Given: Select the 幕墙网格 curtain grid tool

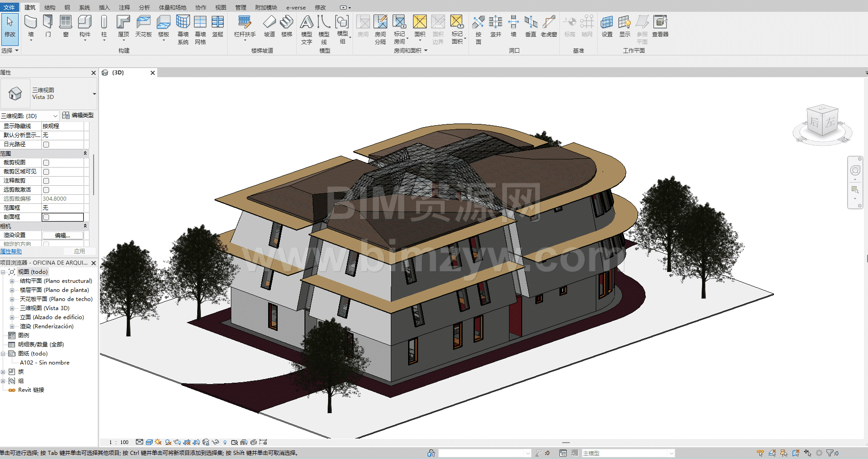Looking at the screenshot, I should 200,30.
